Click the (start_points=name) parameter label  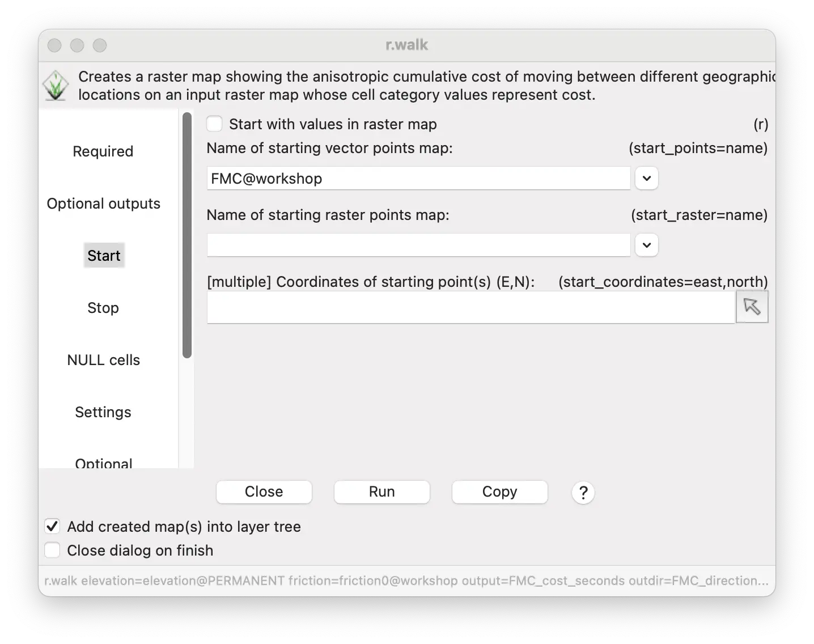pyautogui.click(x=698, y=148)
